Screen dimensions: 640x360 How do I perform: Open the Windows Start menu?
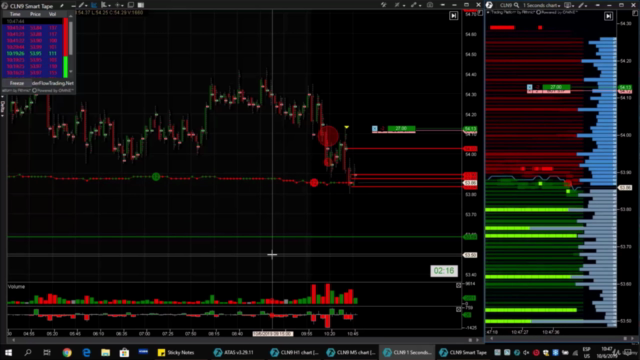point(8,352)
